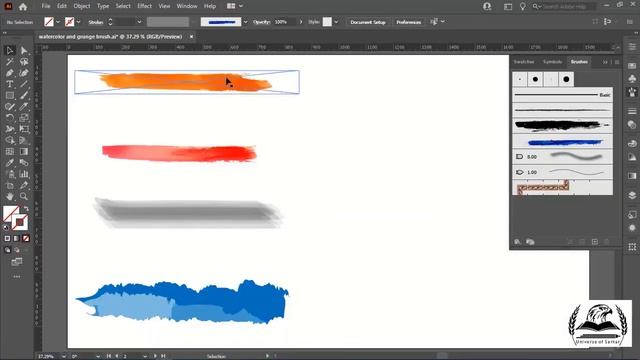Pick the Blend tool
640x360 pixels.
[24, 163]
